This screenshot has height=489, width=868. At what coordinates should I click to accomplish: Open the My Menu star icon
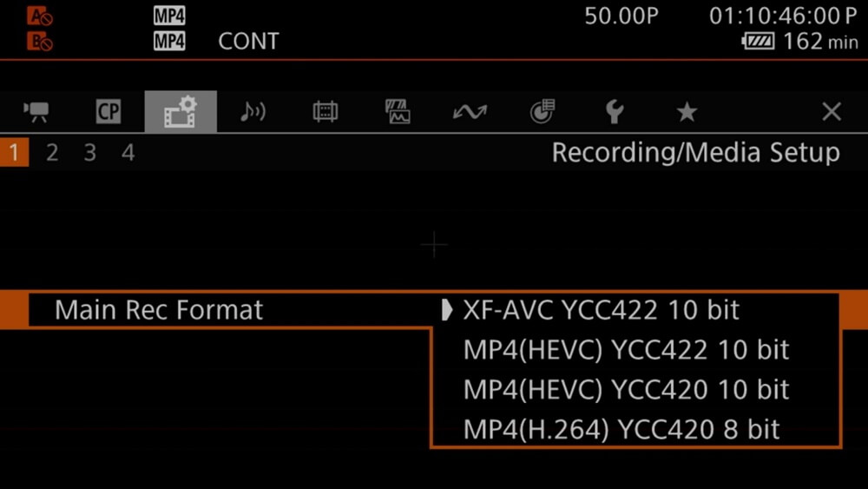pyautogui.click(x=687, y=112)
